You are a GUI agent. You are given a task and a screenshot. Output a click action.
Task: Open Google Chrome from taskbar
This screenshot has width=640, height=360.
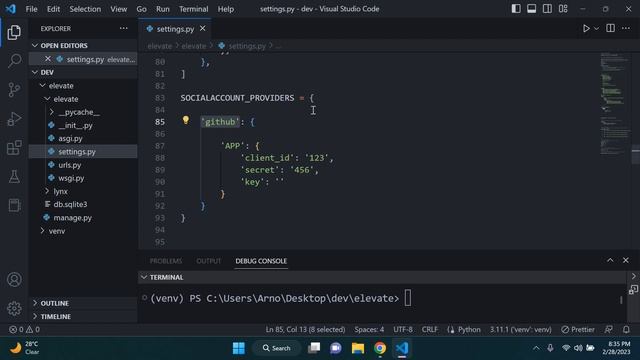coord(380,348)
